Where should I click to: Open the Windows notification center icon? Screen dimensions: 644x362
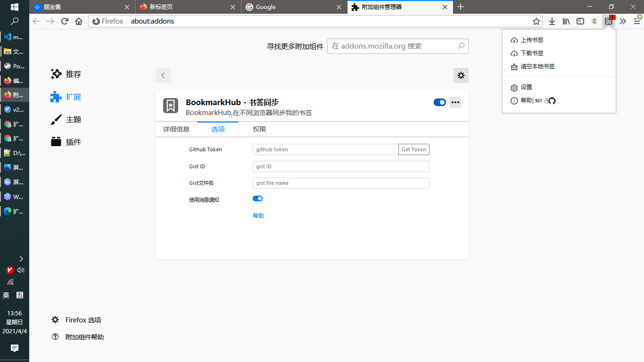tap(15, 348)
